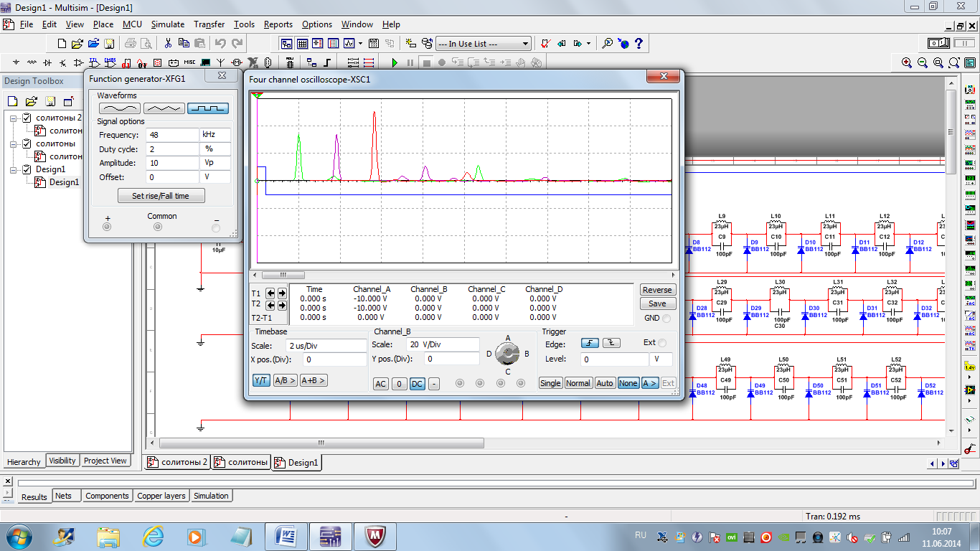Screen dimensions: 980x551
Task: Select the sine waveform button
Action: tap(119, 108)
